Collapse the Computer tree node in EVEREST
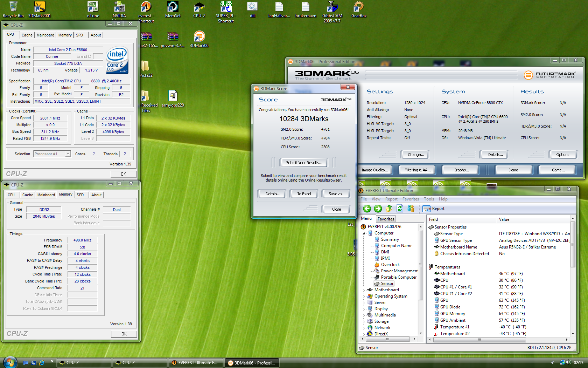Viewport: 588px width, 368px height. [364, 233]
